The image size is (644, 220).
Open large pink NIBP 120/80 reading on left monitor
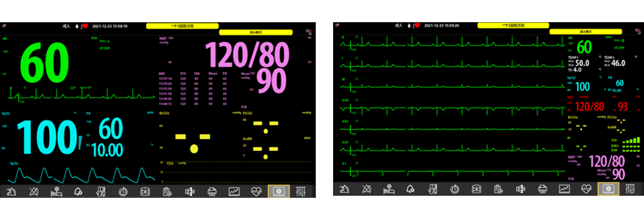(x=246, y=55)
